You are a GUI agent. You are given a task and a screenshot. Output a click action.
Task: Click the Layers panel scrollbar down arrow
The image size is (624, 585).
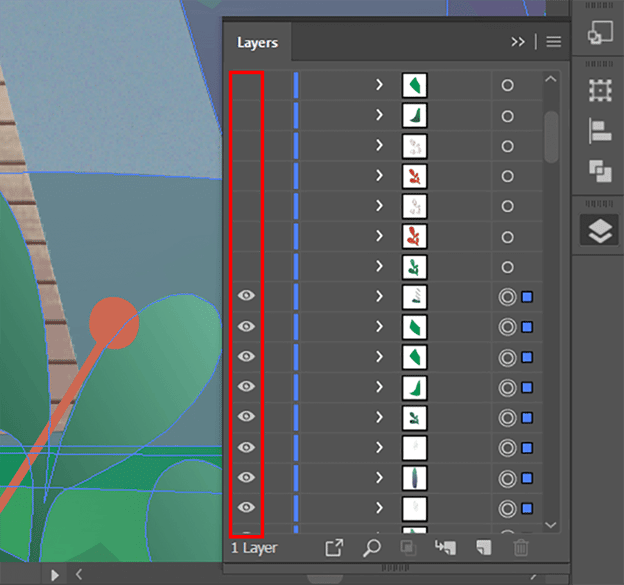pos(551,523)
